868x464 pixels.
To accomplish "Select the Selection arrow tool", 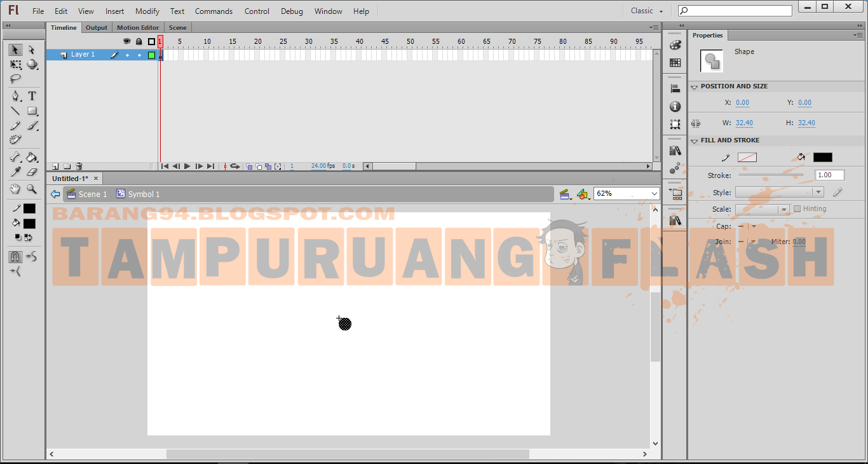I will pyautogui.click(x=15, y=50).
